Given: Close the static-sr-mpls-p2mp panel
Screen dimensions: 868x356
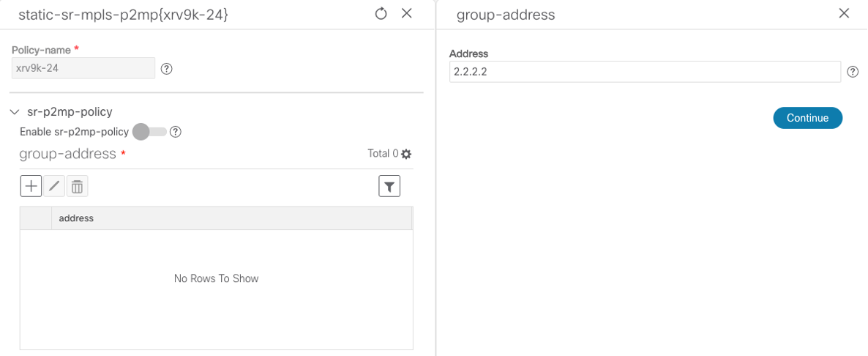Looking at the screenshot, I should tap(407, 14).
